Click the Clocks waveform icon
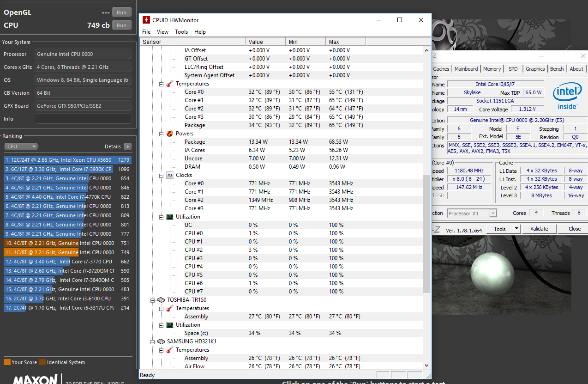Screen dimensions: 588x384 tap(169, 175)
